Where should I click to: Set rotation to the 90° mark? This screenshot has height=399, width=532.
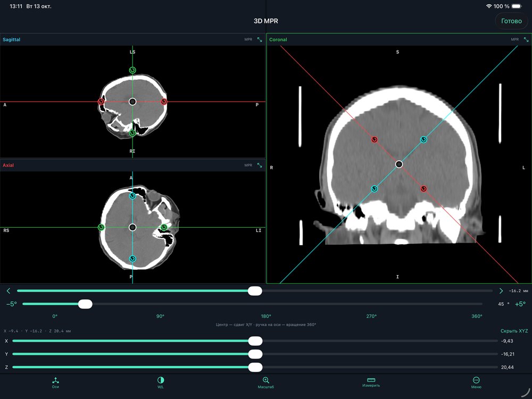(x=160, y=316)
